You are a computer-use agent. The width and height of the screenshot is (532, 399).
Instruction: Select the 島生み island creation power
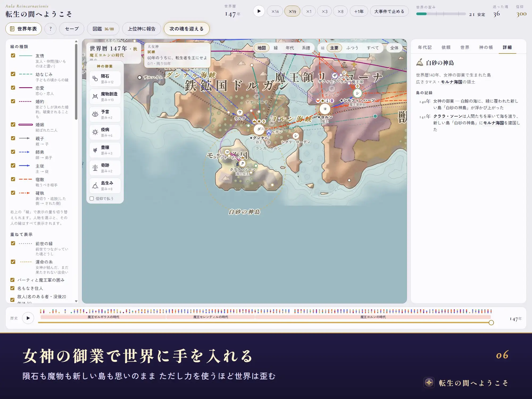[x=105, y=186]
